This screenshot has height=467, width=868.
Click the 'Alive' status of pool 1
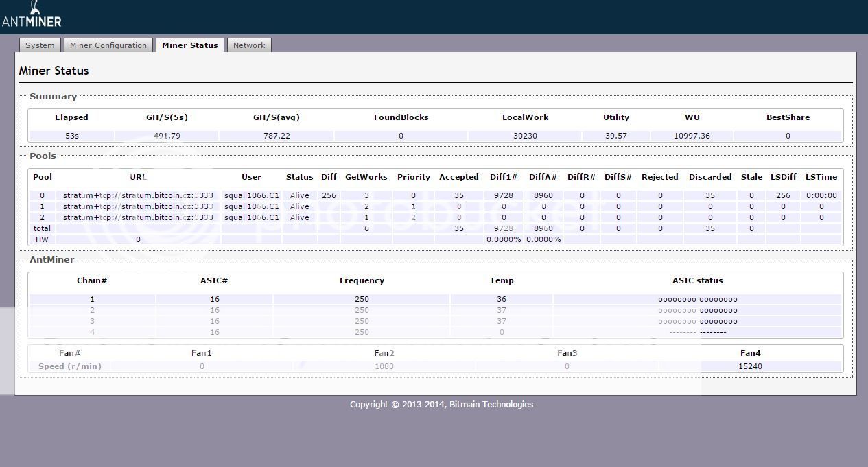(299, 206)
